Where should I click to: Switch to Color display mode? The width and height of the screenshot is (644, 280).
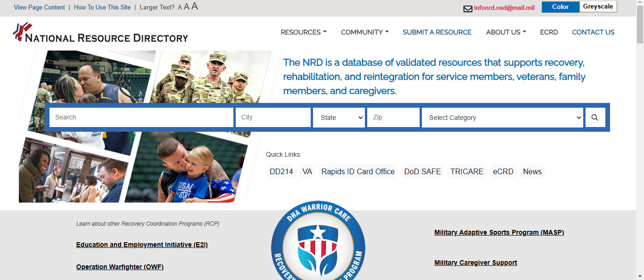coord(561,7)
